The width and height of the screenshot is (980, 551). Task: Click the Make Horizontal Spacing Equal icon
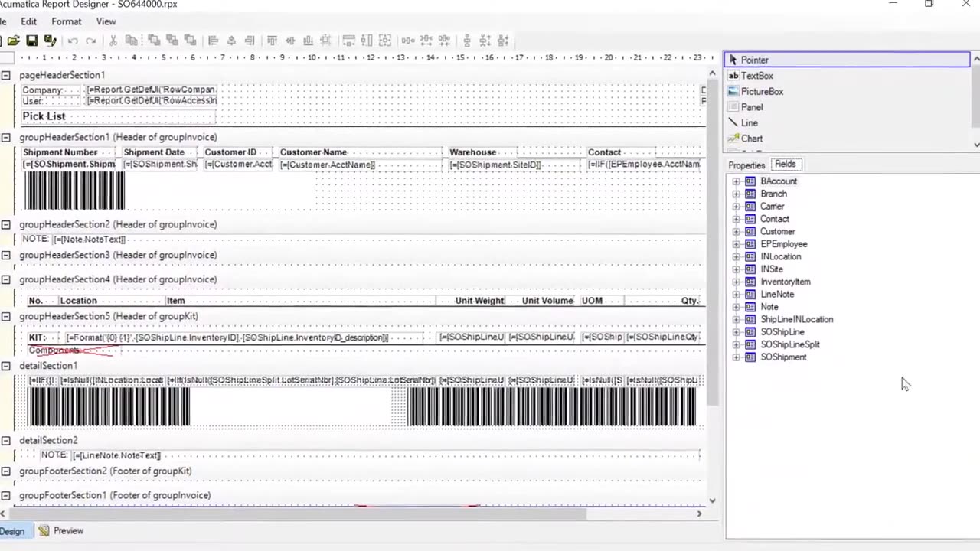point(408,41)
